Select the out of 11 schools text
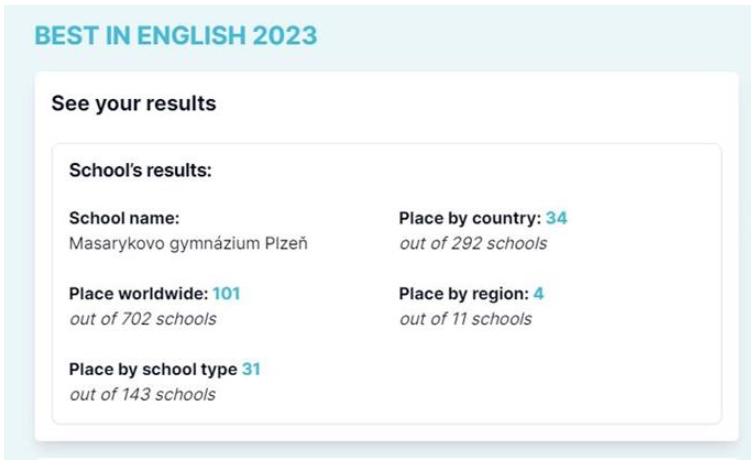This screenshot has width=753, height=460. (x=465, y=319)
